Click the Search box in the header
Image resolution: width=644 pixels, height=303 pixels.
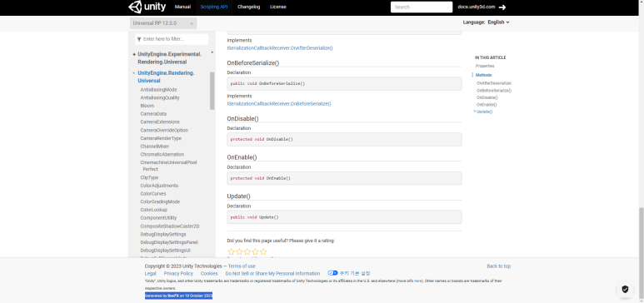pos(422,7)
